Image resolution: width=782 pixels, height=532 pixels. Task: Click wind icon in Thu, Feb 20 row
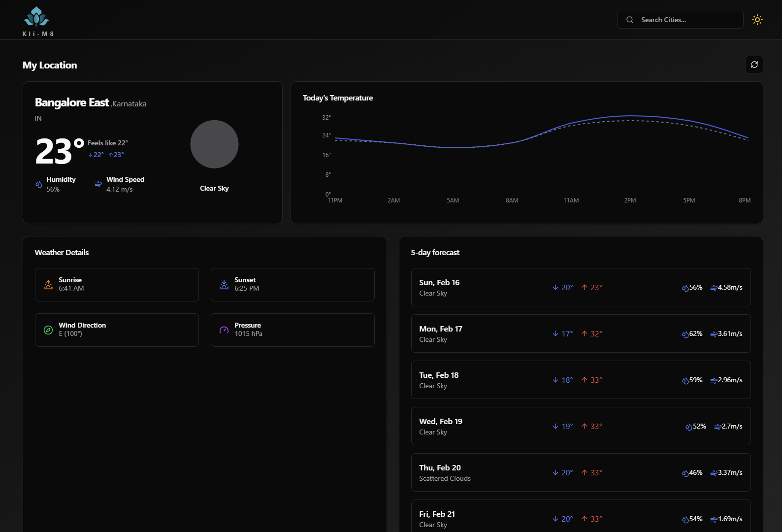coord(714,473)
